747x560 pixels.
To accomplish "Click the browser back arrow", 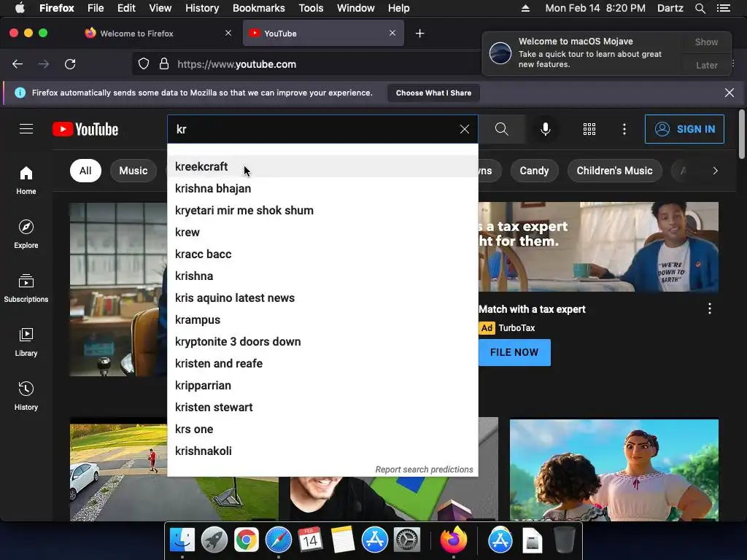I will [18, 64].
